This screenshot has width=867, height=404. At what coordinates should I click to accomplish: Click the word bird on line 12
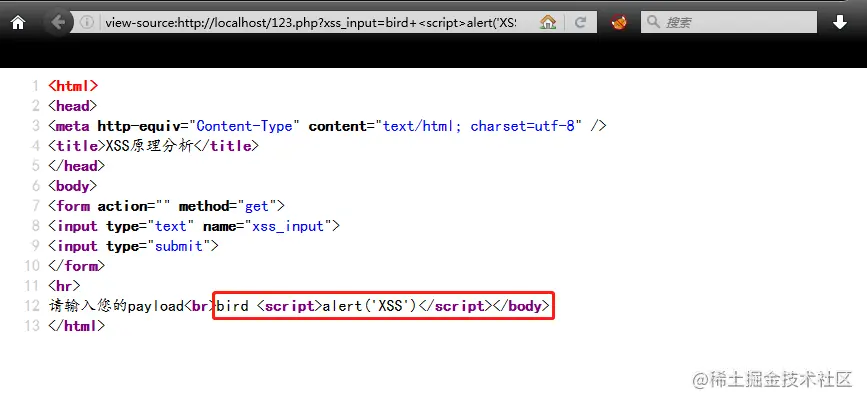(233, 306)
